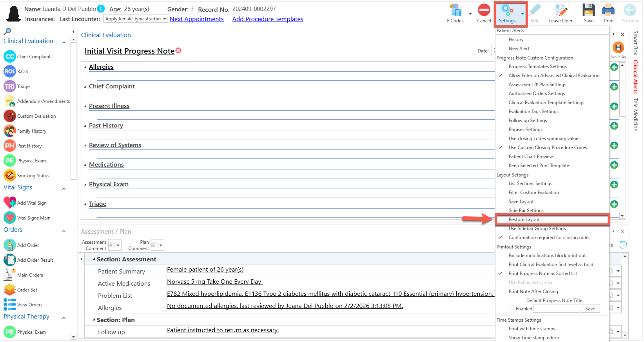Click the Add Vital Sign heart icon
The image size is (644, 342).
tap(9, 203)
